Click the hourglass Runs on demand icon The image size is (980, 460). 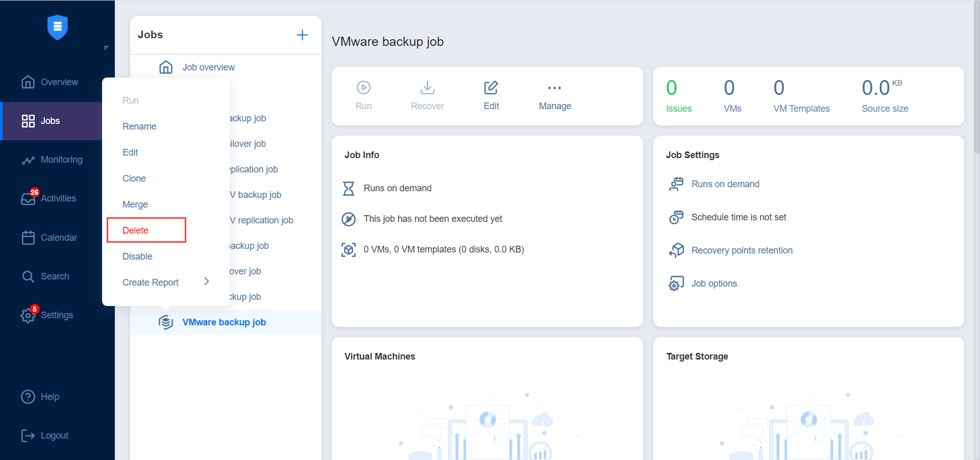348,189
